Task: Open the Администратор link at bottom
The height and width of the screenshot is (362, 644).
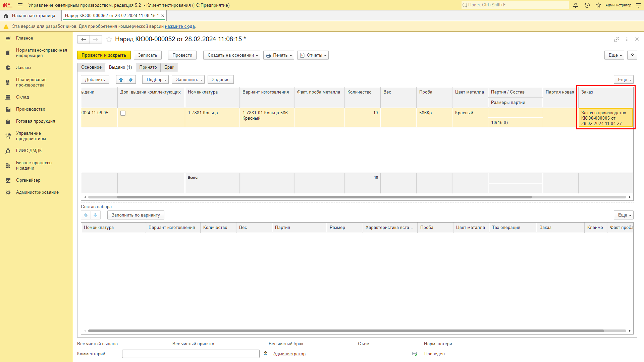Action: (x=289, y=354)
